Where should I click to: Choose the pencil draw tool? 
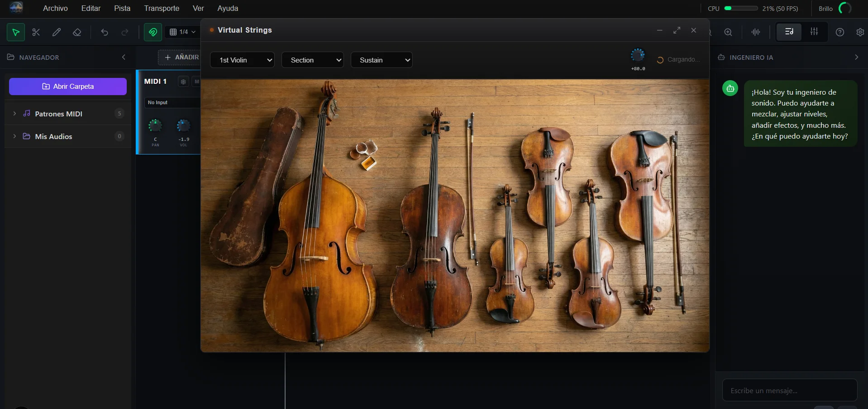click(57, 32)
